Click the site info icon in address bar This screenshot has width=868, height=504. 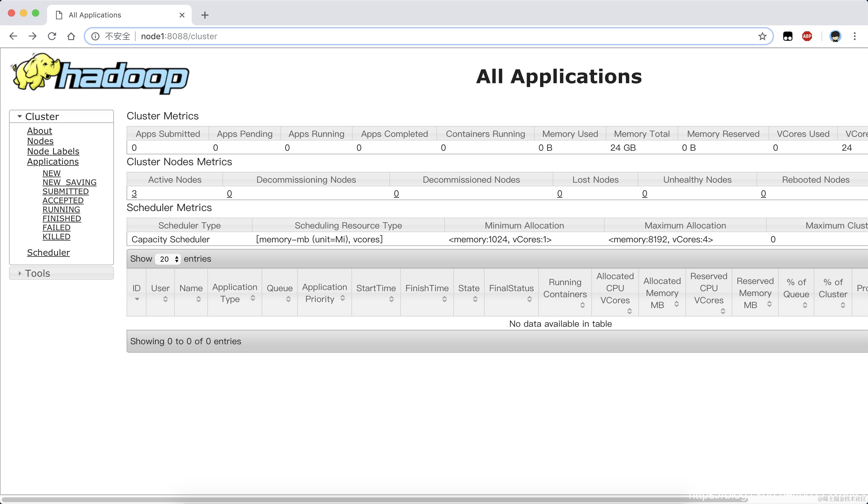coord(96,36)
